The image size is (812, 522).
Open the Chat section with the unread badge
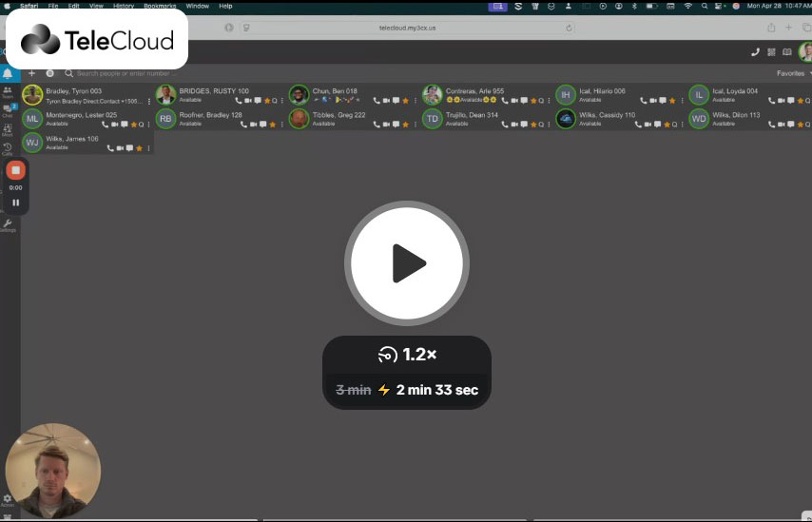point(8,110)
